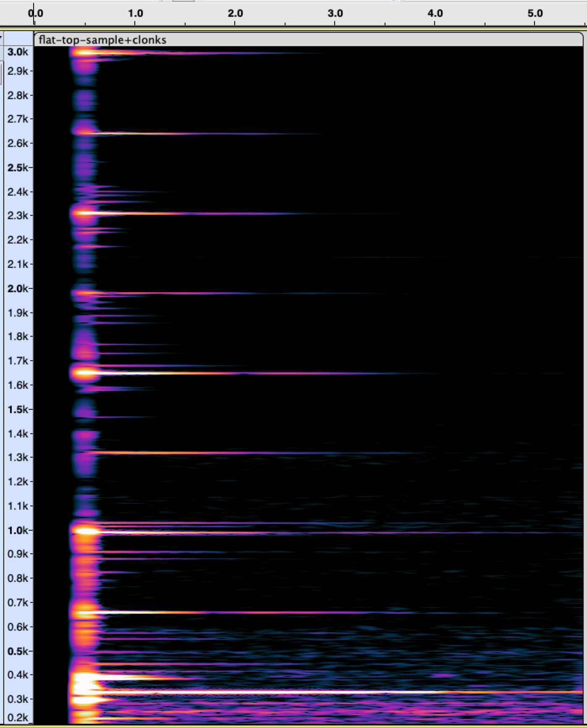Click the 1.7k label on the frequency scale

(x=18, y=361)
